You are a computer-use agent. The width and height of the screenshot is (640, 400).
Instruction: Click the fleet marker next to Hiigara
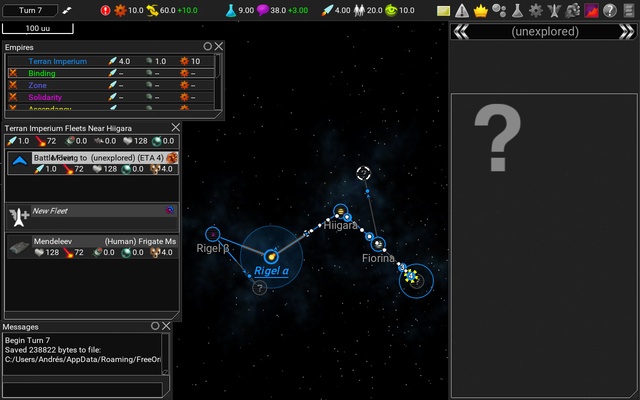347,218
